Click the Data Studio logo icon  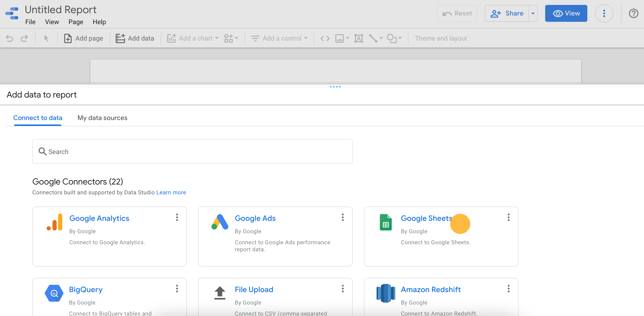(x=12, y=13)
